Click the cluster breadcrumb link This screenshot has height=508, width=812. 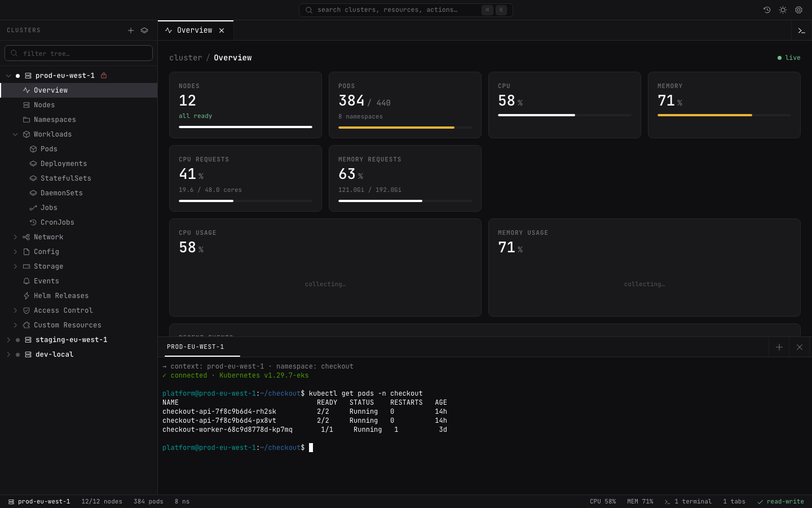click(186, 58)
